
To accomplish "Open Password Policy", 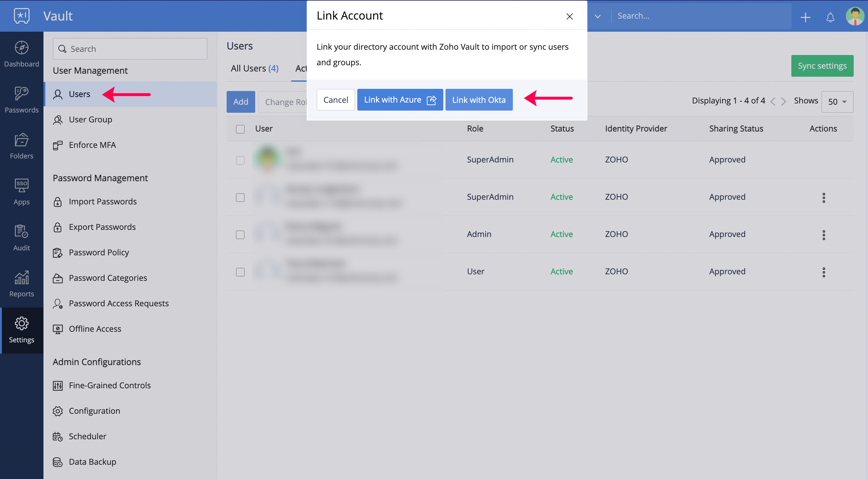I will [130, 253].
